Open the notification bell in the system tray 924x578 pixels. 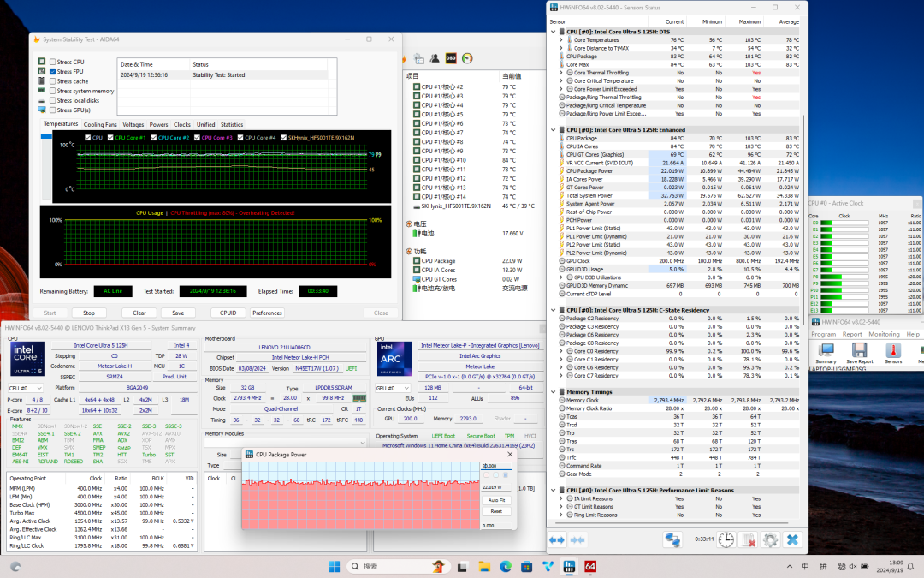(x=911, y=567)
